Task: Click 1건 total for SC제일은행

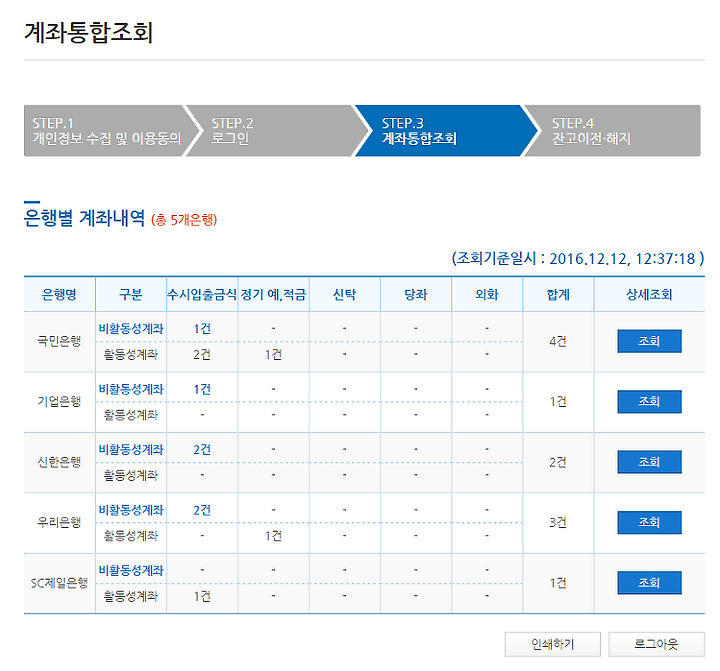Action: click(x=558, y=583)
